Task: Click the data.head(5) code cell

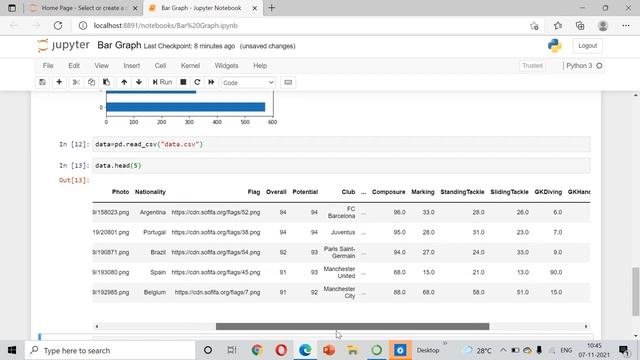Action: point(341,165)
